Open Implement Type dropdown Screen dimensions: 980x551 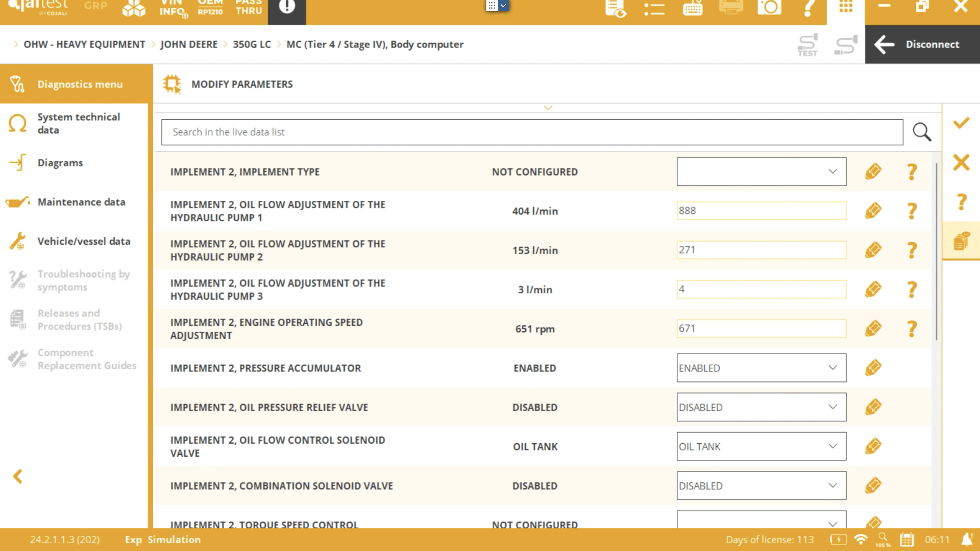tap(761, 171)
